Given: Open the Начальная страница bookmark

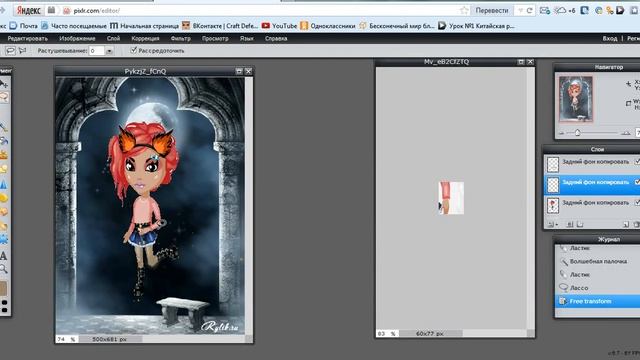Looking at the screenshot, I should pyautogui.click(x=144, y=26).
